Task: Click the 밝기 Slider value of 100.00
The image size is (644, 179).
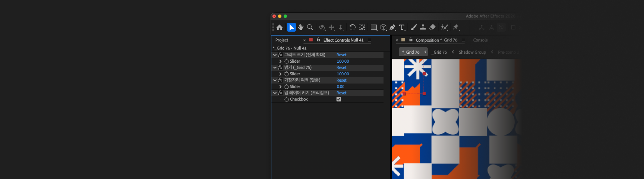Action: point(343,74)
